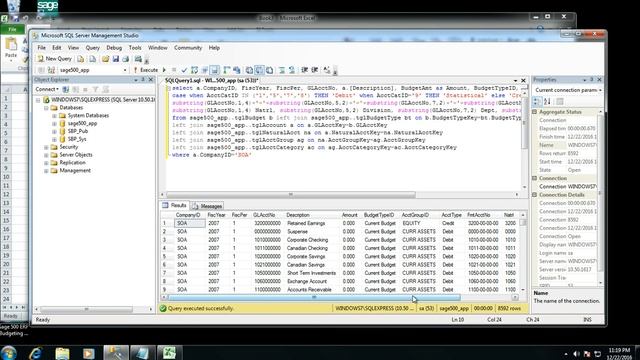
Task: Expand the sage500_app database node
Action: click(54, 123)
